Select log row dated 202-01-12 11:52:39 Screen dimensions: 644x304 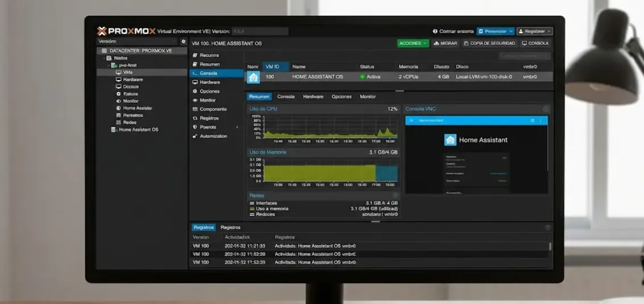click(369, 262)
